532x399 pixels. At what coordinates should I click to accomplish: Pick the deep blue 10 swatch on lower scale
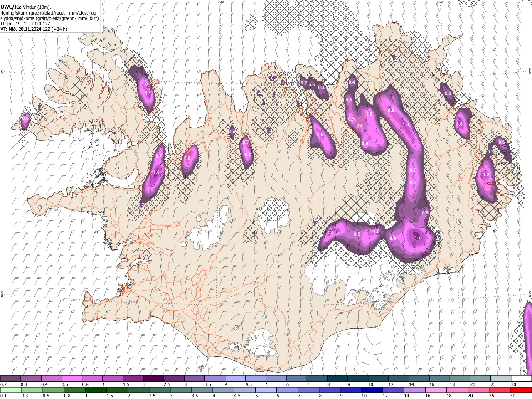click(x=372, y=390)
